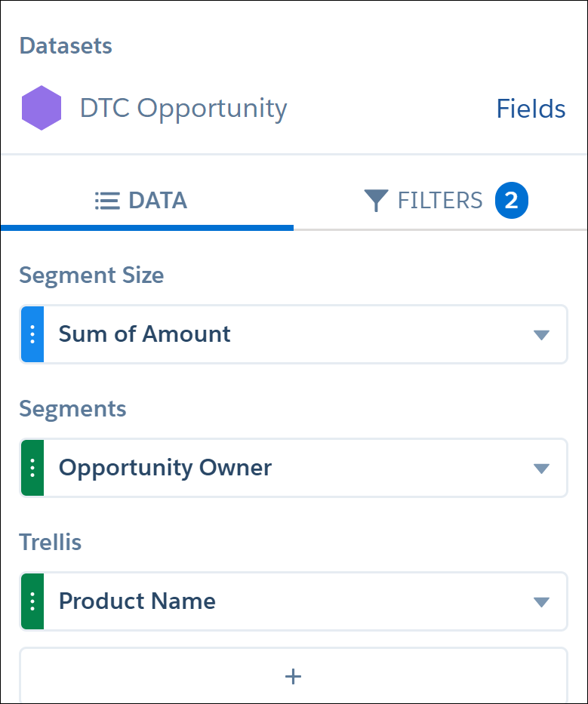Grab the green handle on Opportunity Owner
This screenshot has height=704, width=588.
point(32,468)
